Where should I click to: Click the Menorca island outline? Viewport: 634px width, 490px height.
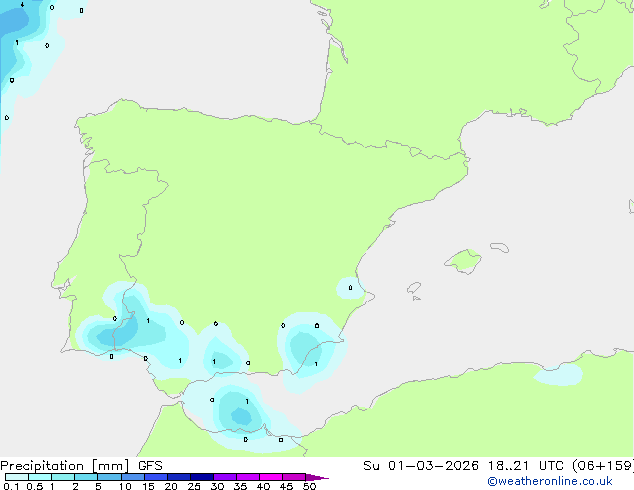pos(500,247)
